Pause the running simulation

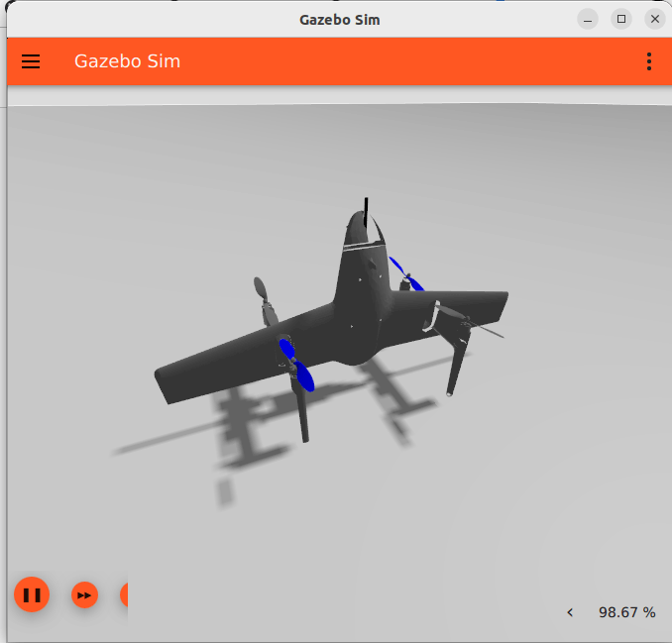coord(32,594)
